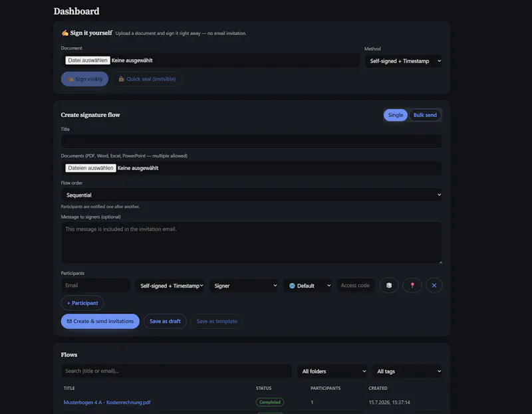
Task: Click the participant Email field
Action: [x=96, y=286]
